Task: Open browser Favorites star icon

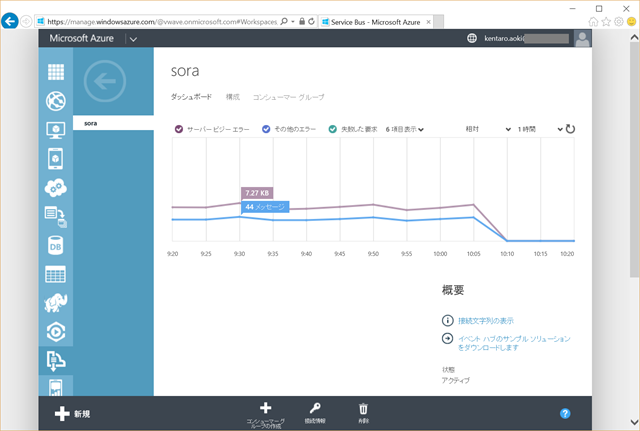Action: click(x=606, y=22)
